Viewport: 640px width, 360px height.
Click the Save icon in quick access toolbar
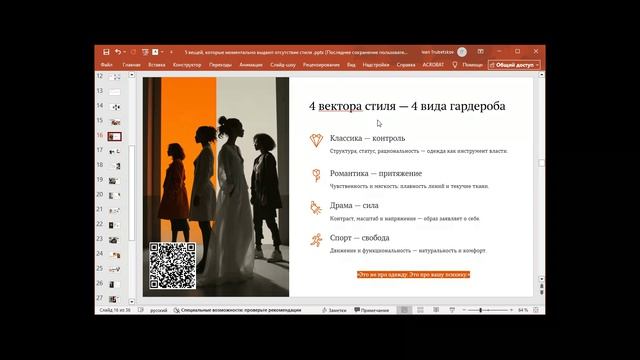[x=106, y=52]
